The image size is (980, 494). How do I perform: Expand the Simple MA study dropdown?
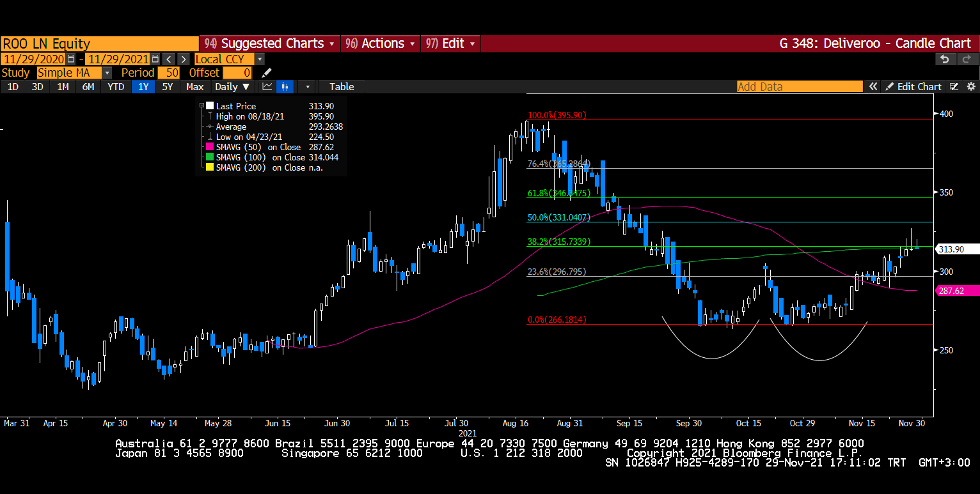[x=107, y=73]
